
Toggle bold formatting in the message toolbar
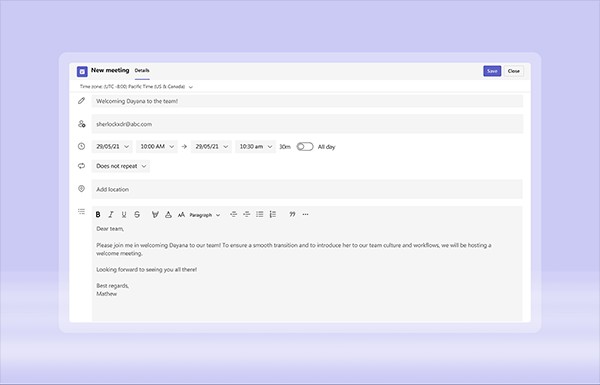click(x=98, y=215)
